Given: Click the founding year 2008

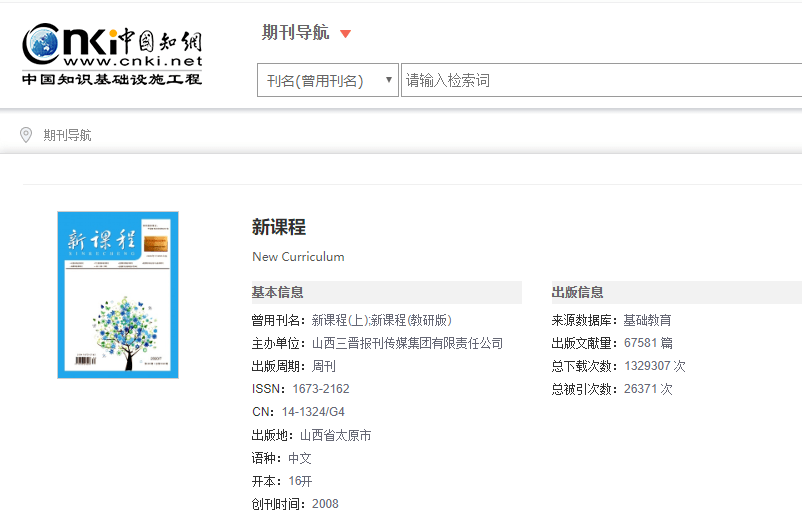Looking at the screenshot, I should [325, 504].
